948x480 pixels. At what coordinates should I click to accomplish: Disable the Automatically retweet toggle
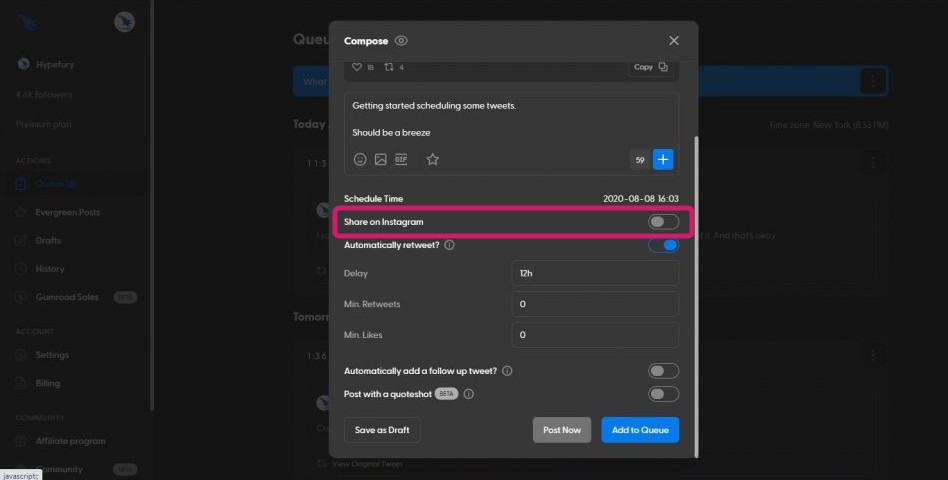click(663, 245)
